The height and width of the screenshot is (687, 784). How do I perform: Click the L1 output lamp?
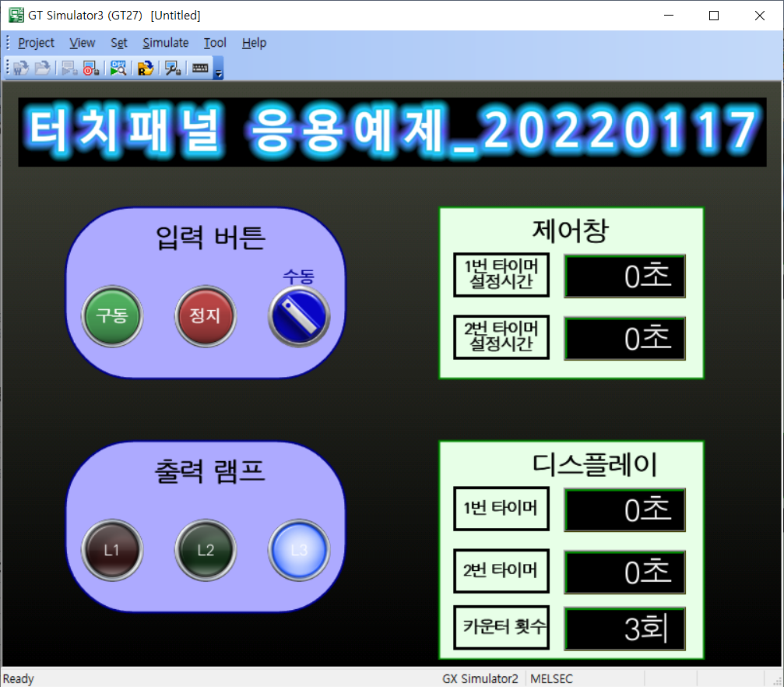pos(112,550)
